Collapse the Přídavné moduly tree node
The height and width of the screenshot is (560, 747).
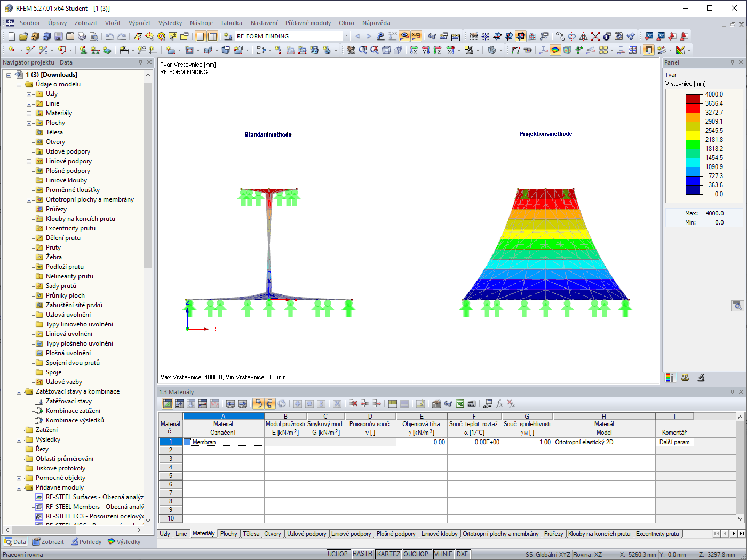[x=19, y=487]
